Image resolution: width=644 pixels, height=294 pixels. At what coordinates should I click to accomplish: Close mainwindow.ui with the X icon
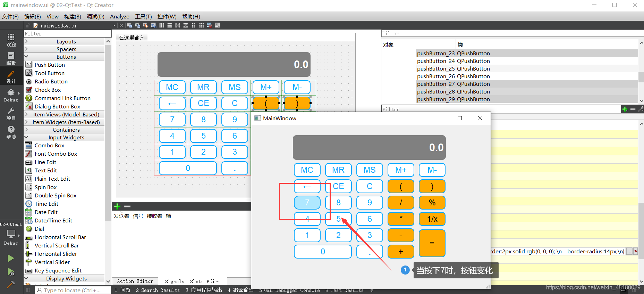tap(121, 25)
